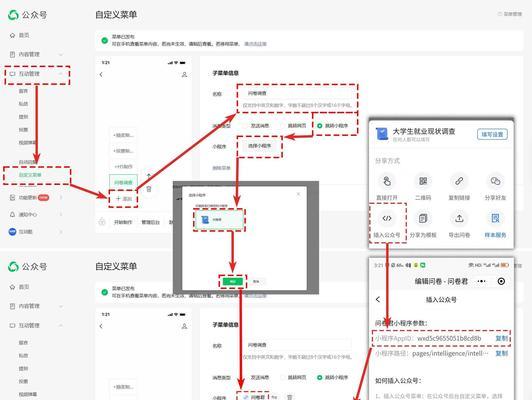
Task: Tap back arrow in lower phone preview
Action: (x=101, y=326)
